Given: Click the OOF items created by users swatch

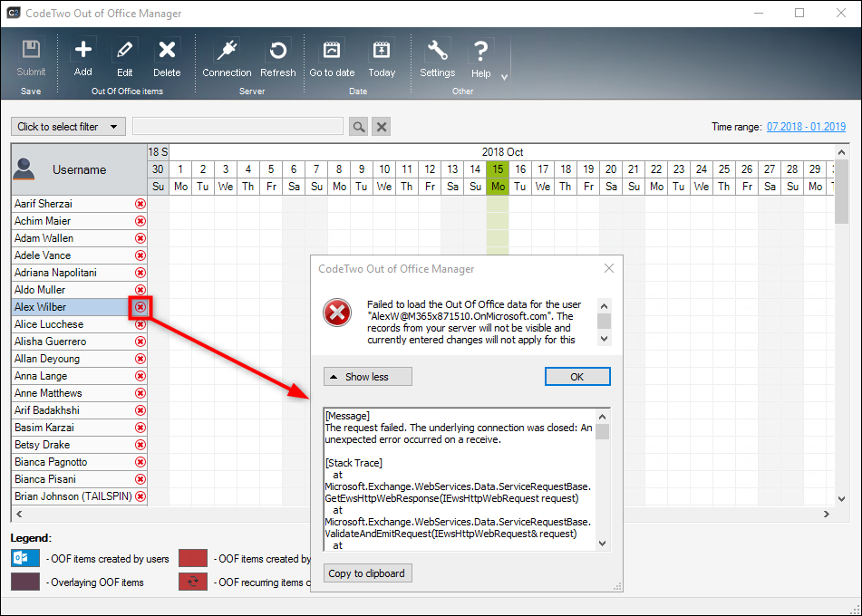Looking at the screenshot, I should point(25,558).
